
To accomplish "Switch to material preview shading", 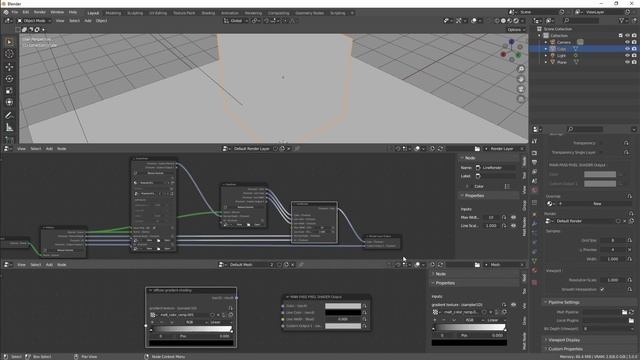I will pos(510,20).
